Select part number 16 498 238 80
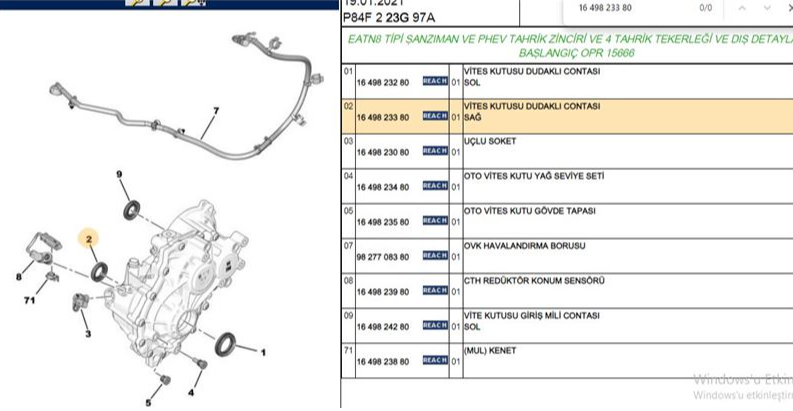This screenshot has width=793, height=411. (x=383, y=361)
